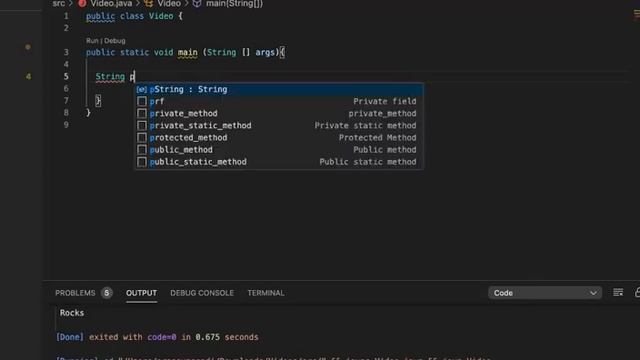Click the args parameter on line 3
This screenshot has height=360, width=640.
[265, 53]
